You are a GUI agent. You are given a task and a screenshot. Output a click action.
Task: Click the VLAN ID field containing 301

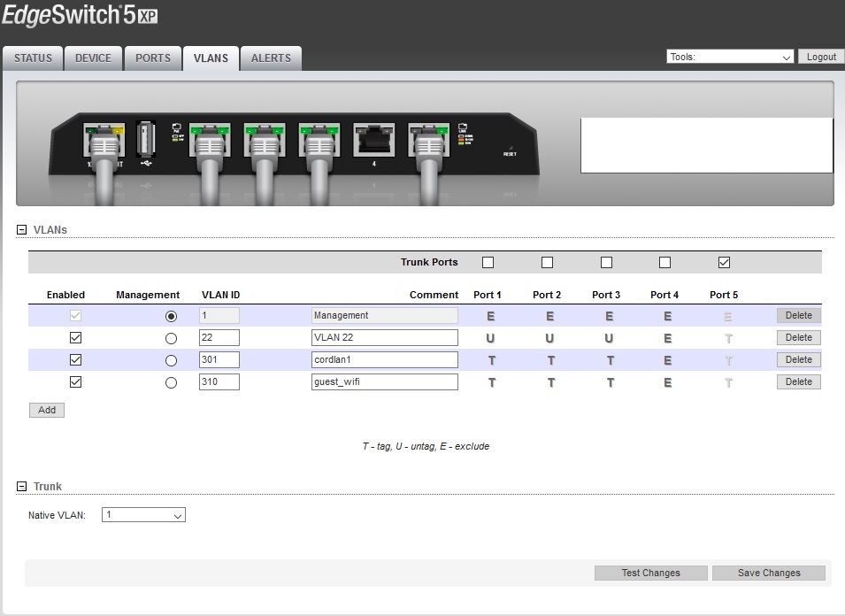[x=219, y=360]
